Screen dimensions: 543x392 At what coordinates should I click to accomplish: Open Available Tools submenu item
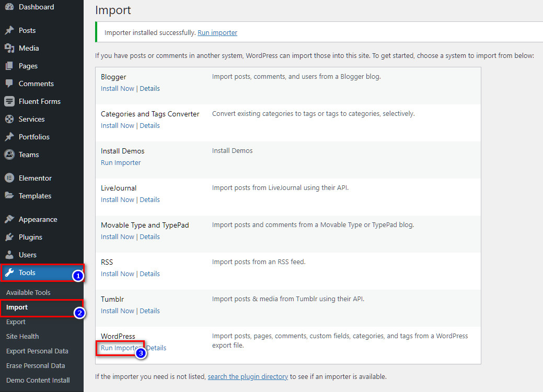pos(28,292)
